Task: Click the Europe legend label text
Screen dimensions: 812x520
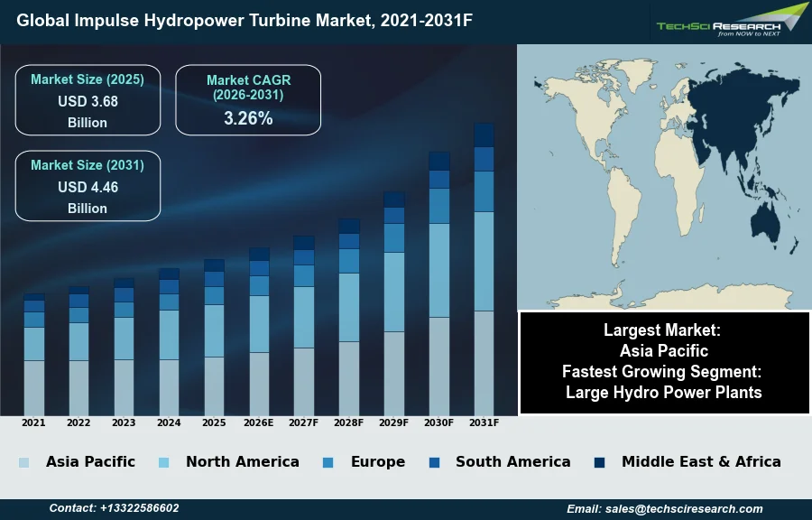Action: coord(377,462)
